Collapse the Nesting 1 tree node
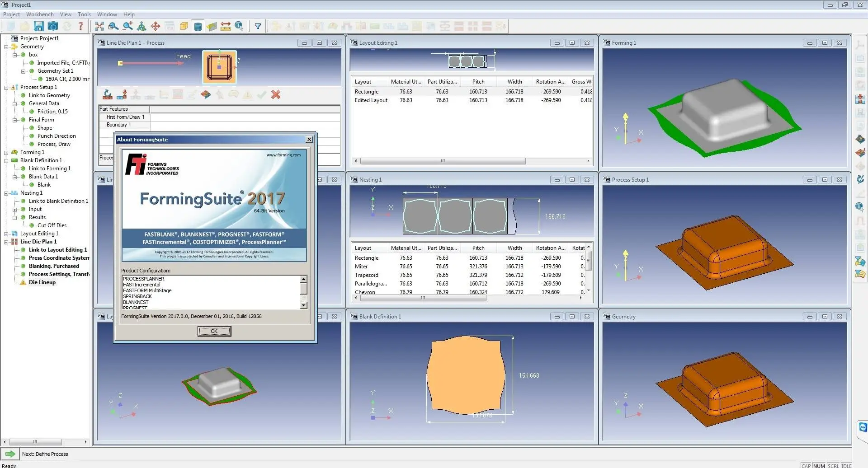868x468 pixels. 6,193
